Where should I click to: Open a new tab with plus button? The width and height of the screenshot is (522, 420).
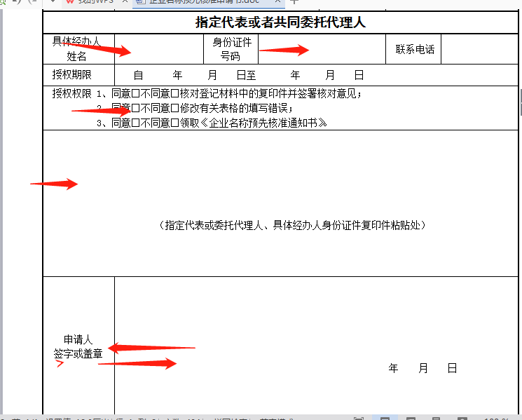[294, 2]
